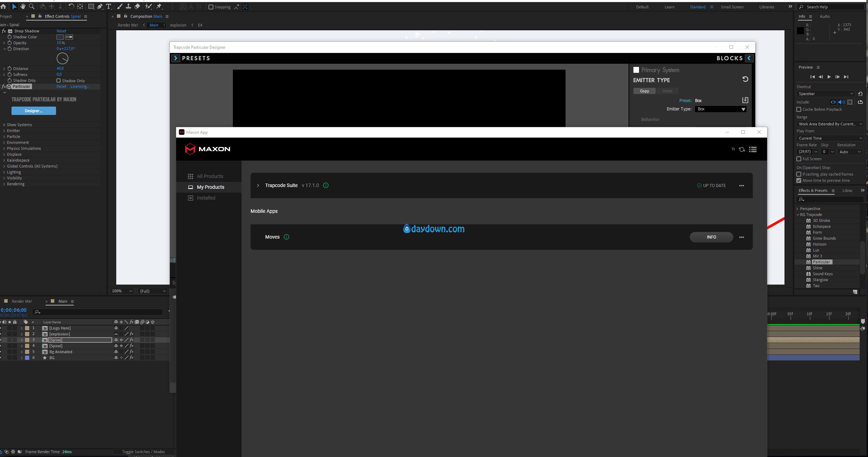The height and width of the screenshot is (457, 868).
Task: Open the Shadow Color swatch
Action: [x=60, y=37]
